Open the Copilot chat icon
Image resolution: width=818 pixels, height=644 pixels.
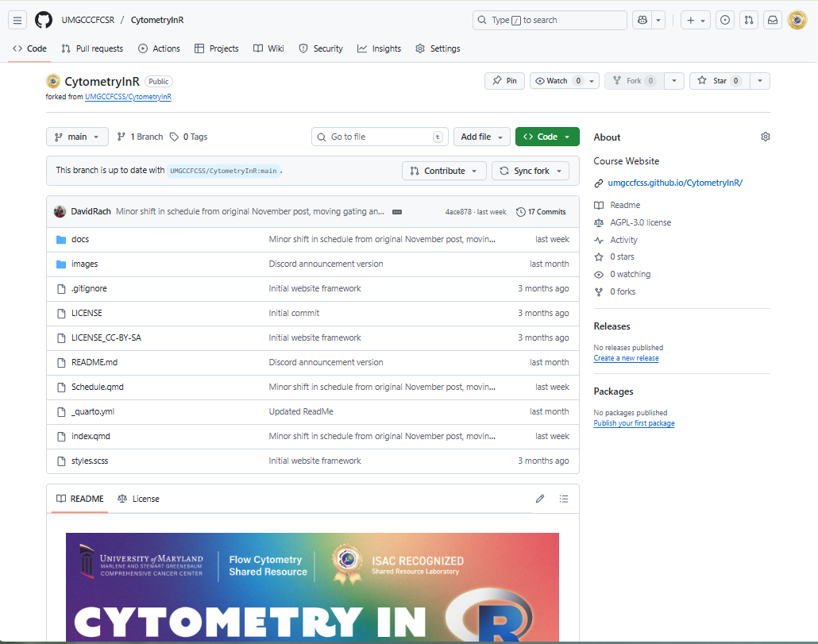tap(642, 21)
